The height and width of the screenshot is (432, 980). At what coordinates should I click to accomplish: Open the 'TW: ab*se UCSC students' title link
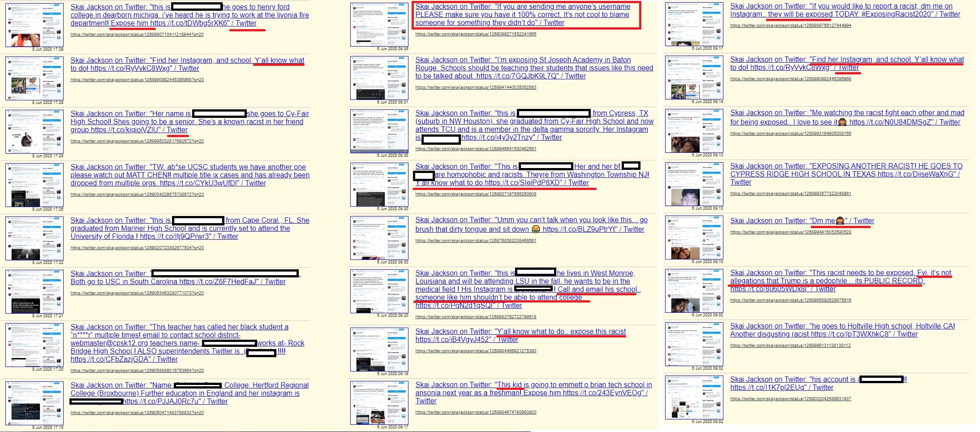click(x=189, y=175)
